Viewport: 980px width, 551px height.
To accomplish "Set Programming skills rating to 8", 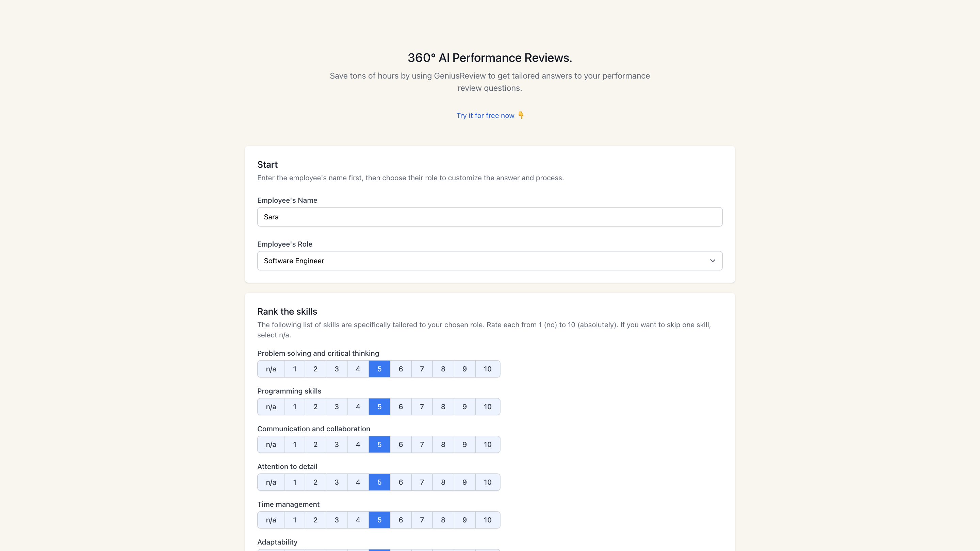I will pos(443,407).
